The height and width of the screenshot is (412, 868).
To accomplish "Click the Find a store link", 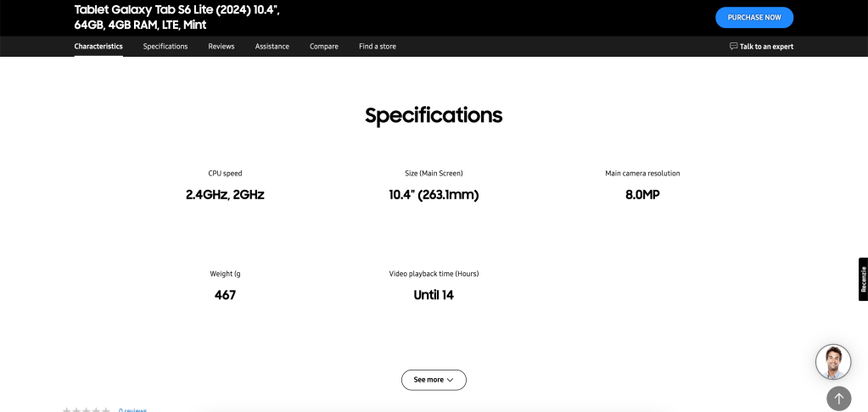I will pos(378,47).
